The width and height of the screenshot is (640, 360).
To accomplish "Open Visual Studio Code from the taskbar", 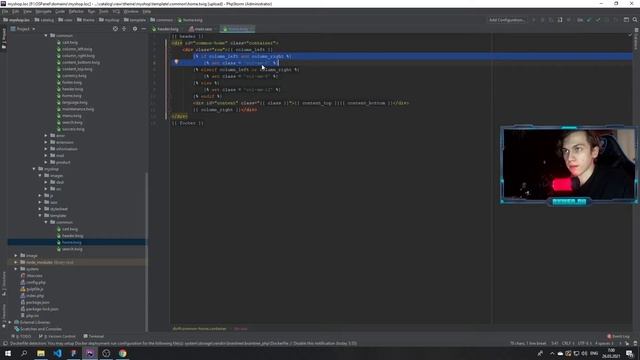I will point(58,353).
